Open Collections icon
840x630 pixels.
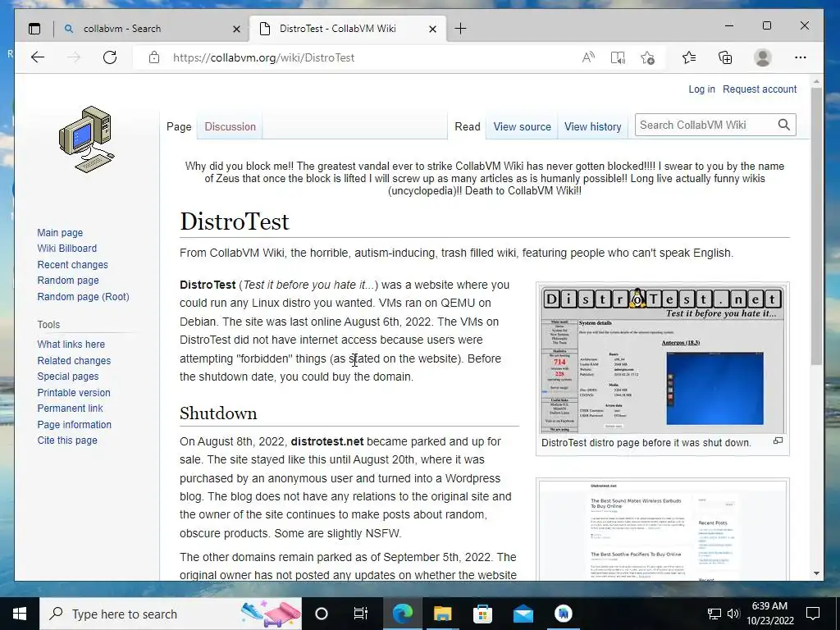725,57
